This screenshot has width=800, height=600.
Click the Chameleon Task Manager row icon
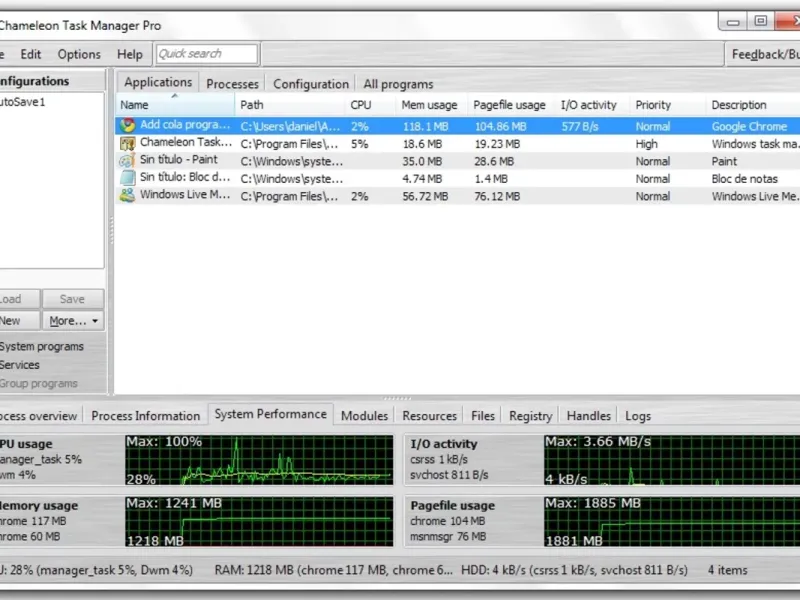127,143
